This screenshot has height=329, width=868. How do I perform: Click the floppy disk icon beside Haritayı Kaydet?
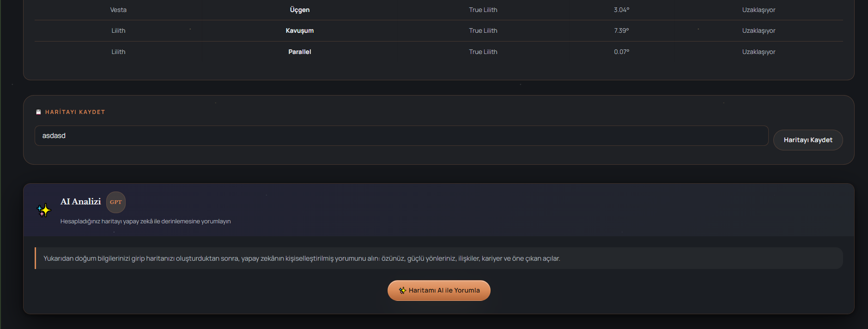(x=39, y=112)
